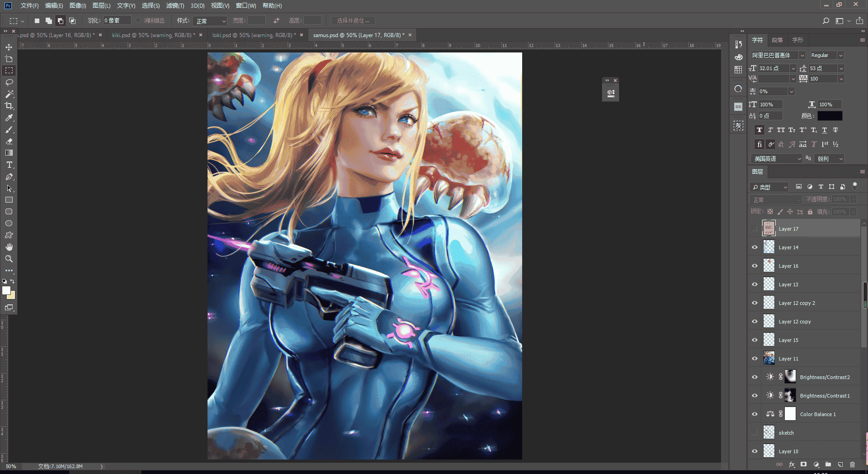This screenshot has width=868, height=474.
Task: Open the font family dropdown
Action: tap(802, 56)
